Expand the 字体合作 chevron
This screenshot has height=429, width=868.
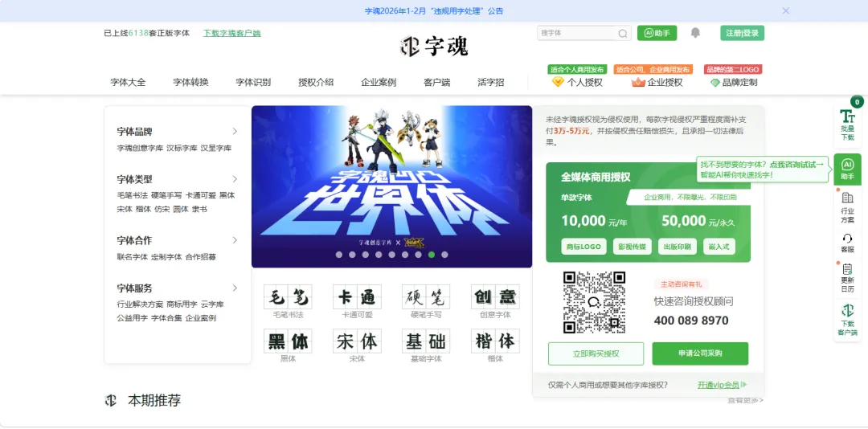[235, 240]
